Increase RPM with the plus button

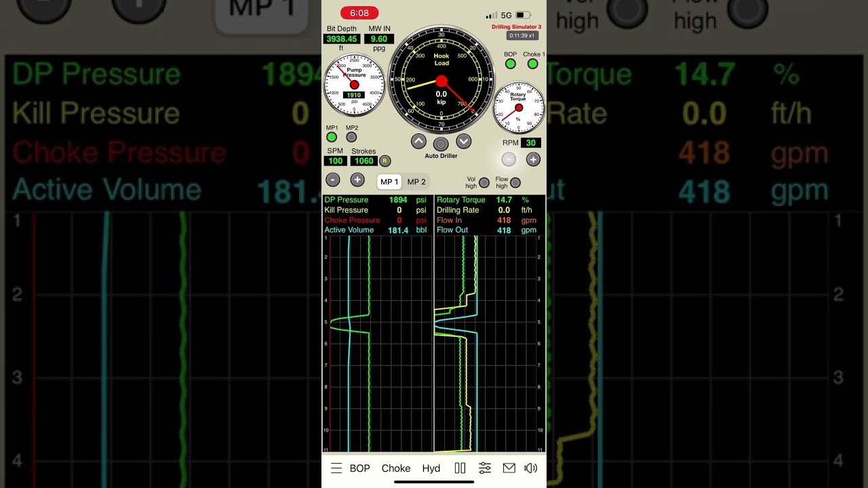click(534, 159)
